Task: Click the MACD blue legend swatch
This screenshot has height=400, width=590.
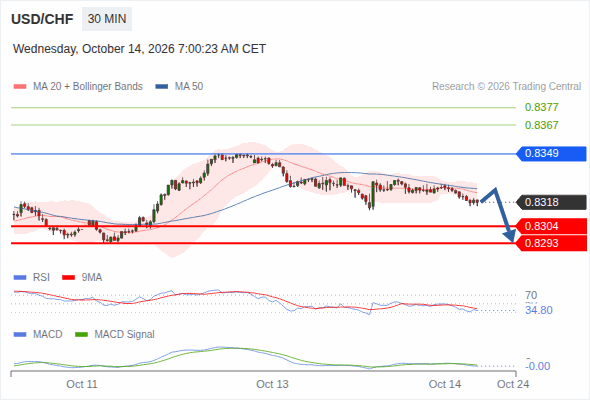Action: pos(20,335)
